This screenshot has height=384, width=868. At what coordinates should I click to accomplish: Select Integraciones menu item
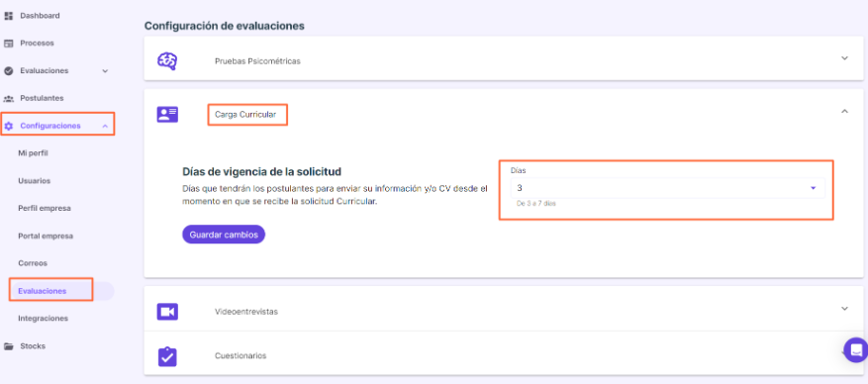pos(44,318)
